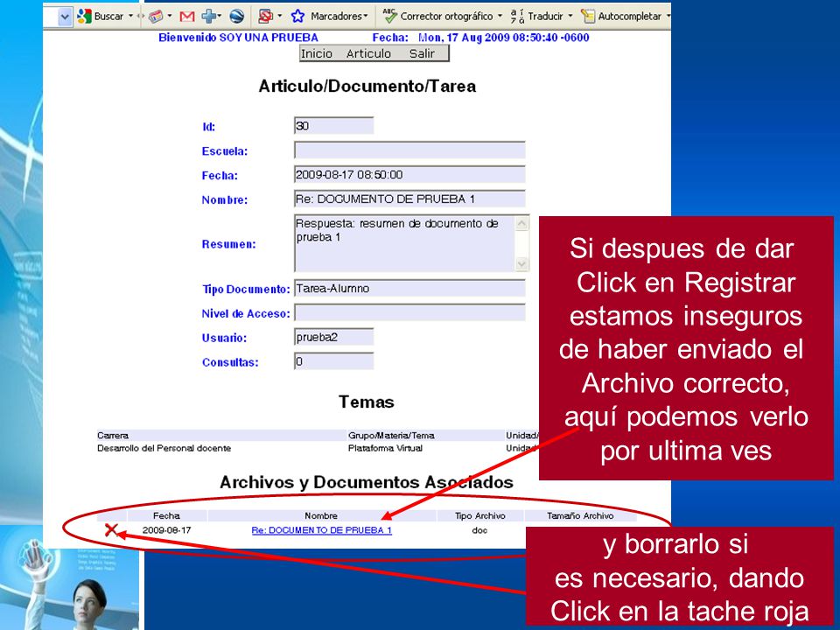Screen dimensions: 840x630
Task: Click the Articulo/Documento/Tarea heading
Action: coord(367,87)
